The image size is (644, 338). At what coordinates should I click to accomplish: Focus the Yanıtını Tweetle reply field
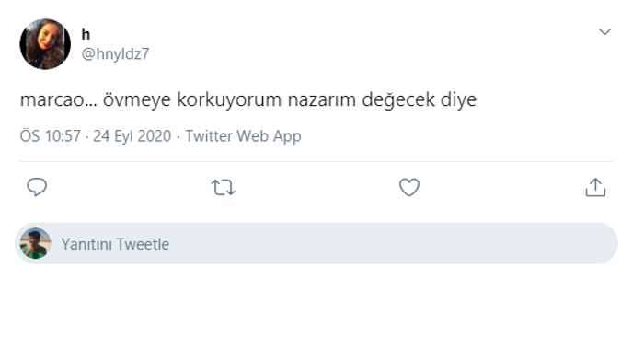316,244
